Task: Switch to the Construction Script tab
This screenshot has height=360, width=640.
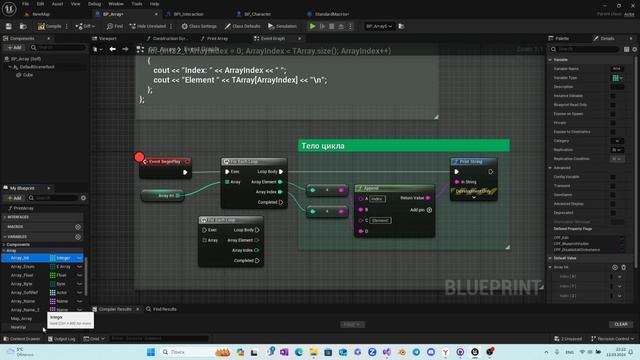Action: [x=169, y=38]
